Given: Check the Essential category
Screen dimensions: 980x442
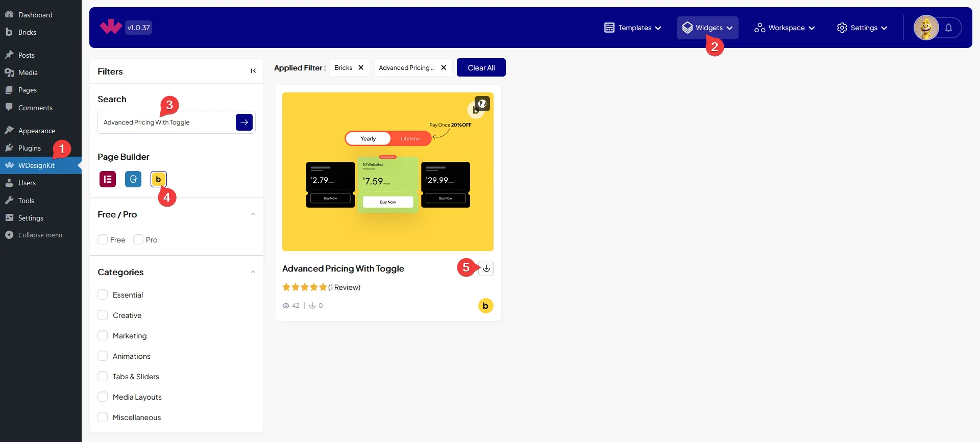Looking at the screenshot, I should coord(103,295).
